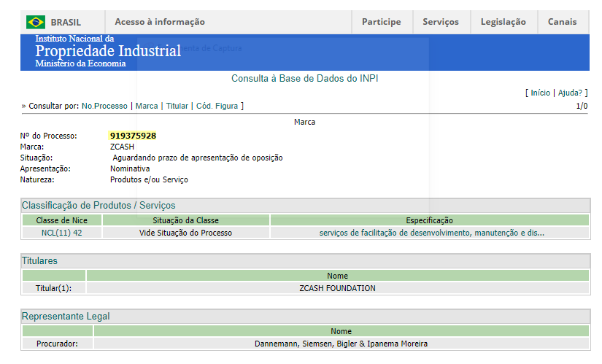Image resolution: width=602 pixels, height=364 pixels.
Task: Click the Propriedade Industrial banner title
Action: click(108, 50)
